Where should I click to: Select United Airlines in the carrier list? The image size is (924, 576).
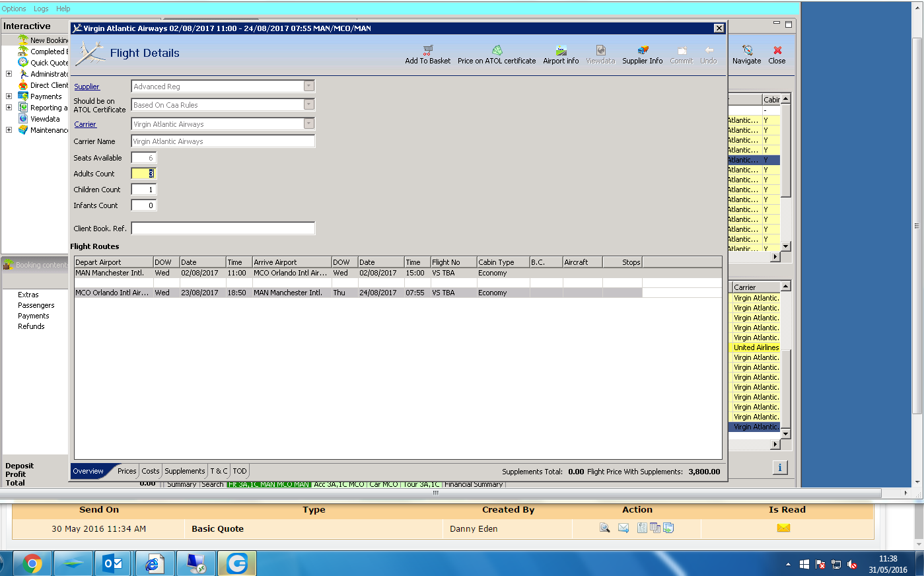coord(756,347)
